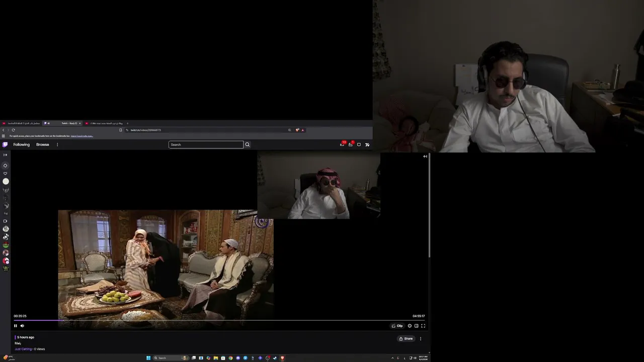
Task: Open the Prime loot crown icon
Action: pyautogui.click(x=342, y=145)
